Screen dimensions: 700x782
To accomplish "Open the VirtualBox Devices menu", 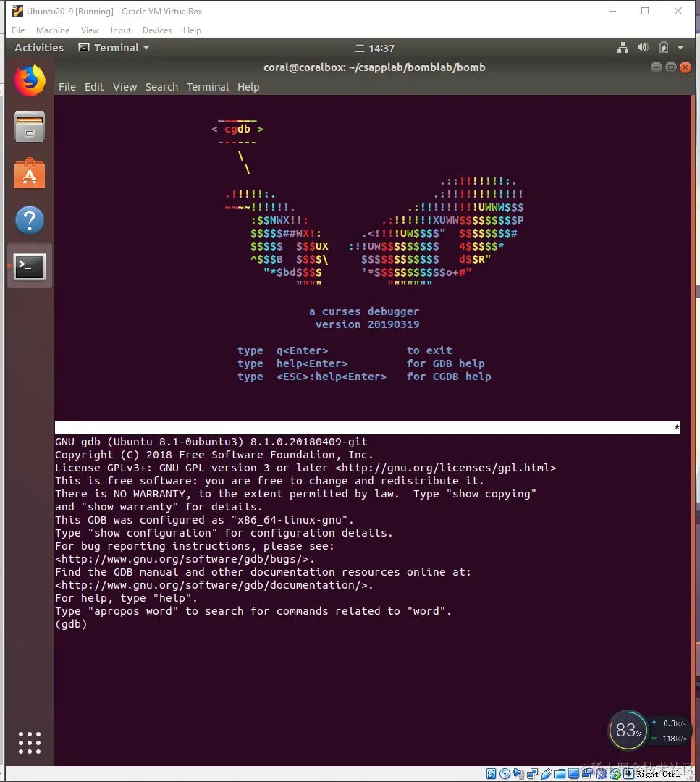I will [157, 30].
